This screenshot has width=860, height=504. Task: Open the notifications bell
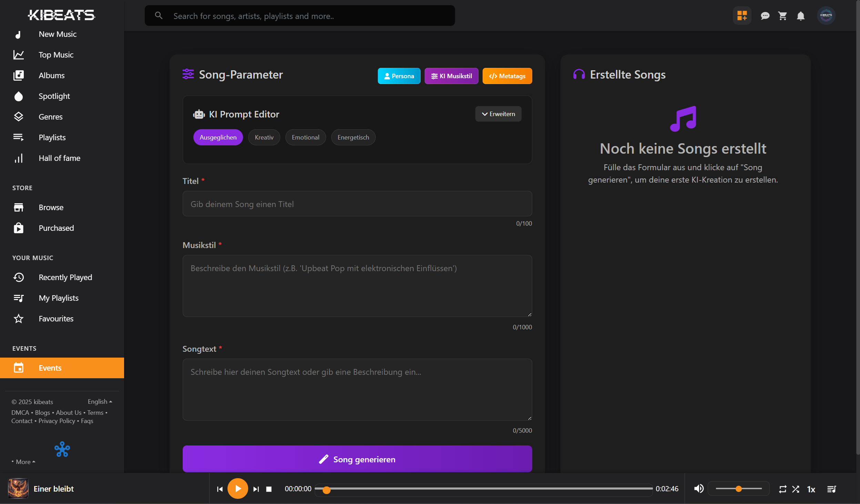[x=800, y=16]
